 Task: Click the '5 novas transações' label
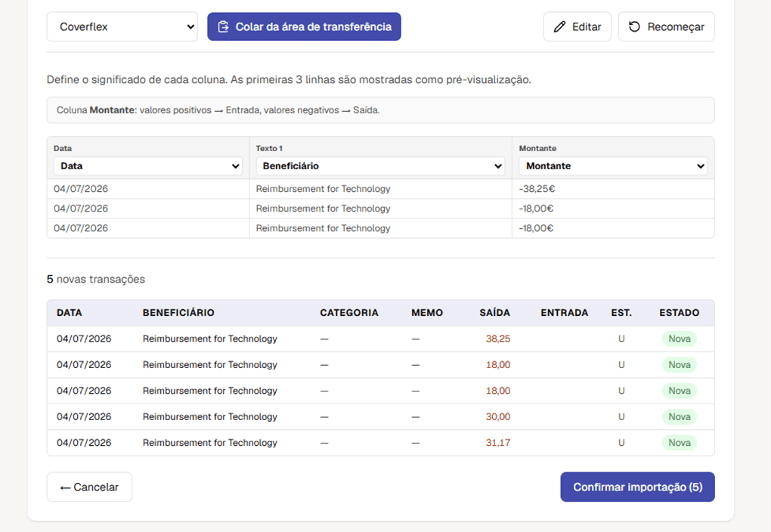point(96,280)
